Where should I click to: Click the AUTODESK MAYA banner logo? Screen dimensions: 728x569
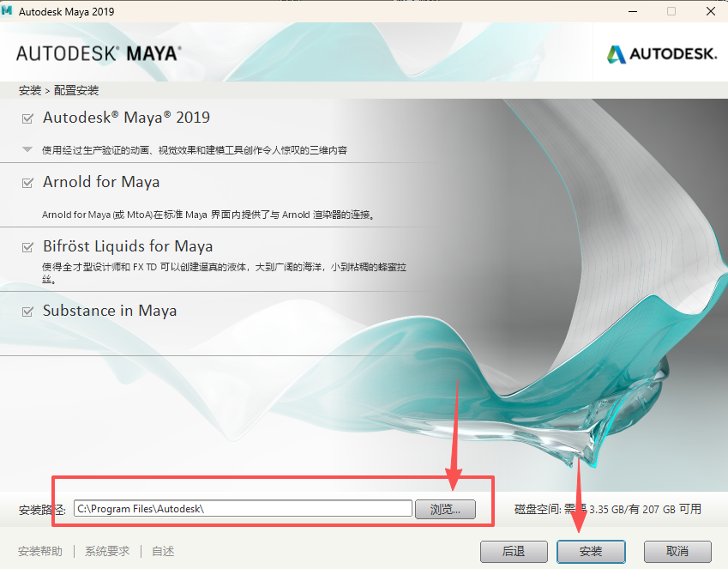tap(97, 52)
